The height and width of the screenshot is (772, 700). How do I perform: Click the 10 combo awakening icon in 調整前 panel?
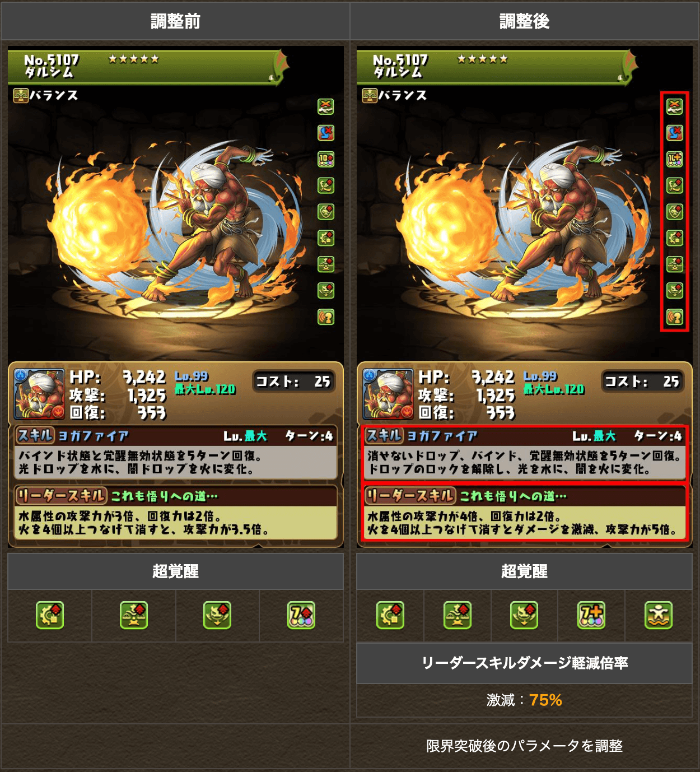click(x=326, y=159)
